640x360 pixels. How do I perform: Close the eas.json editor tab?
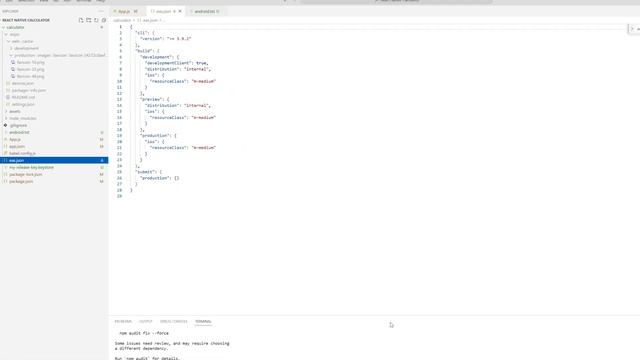click(x=180, y=11)
